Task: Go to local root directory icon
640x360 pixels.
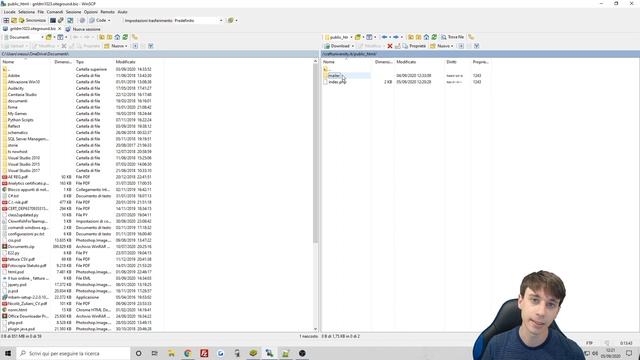Action: 109,37
